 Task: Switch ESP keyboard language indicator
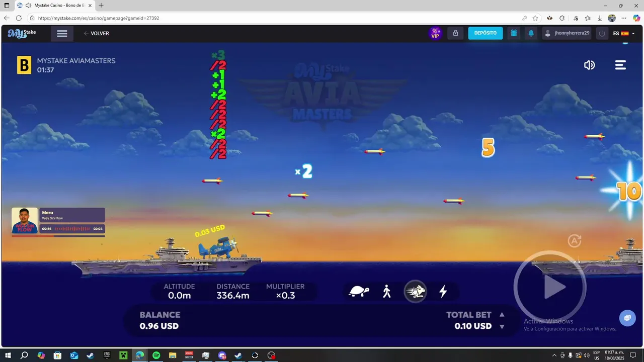(596, 355)
